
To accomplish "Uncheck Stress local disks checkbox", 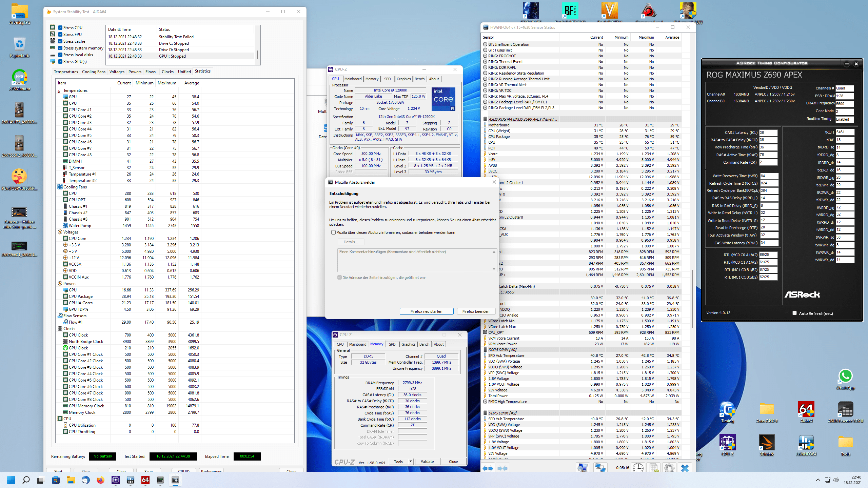I will point(60,55).
